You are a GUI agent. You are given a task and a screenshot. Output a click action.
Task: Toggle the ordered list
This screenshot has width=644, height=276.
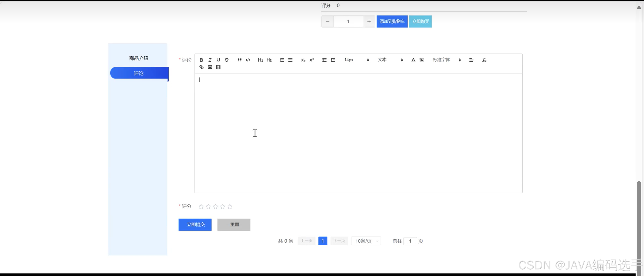[282, 60]
